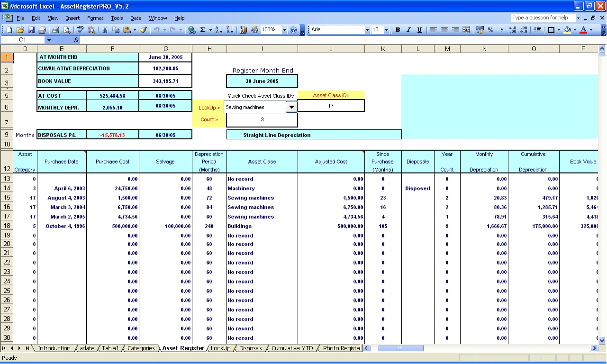607x364 pixels.
Task: Click the Format Painter icon
Action: 143,30
